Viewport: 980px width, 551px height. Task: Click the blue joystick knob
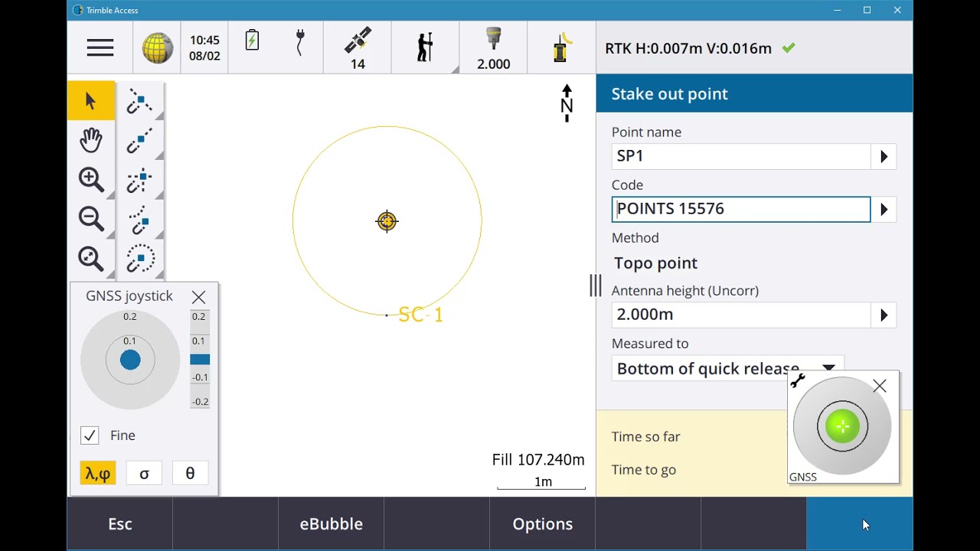coord(130,360)
